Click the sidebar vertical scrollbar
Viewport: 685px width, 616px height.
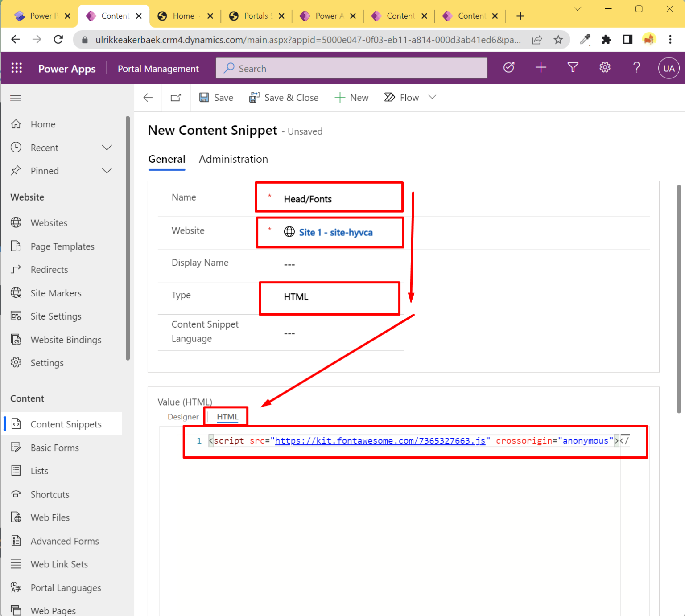pos(128,238)
